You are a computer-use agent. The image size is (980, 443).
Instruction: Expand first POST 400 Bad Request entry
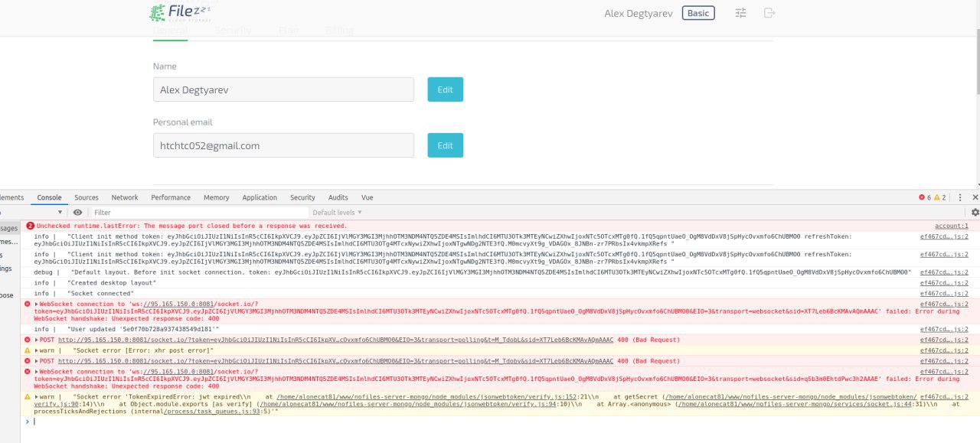37,340
